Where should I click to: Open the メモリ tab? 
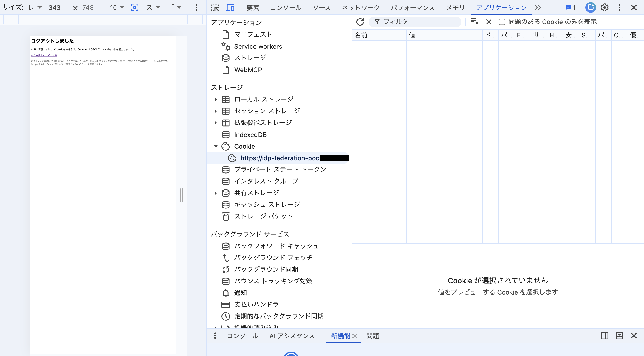click(x=456, y=7)
